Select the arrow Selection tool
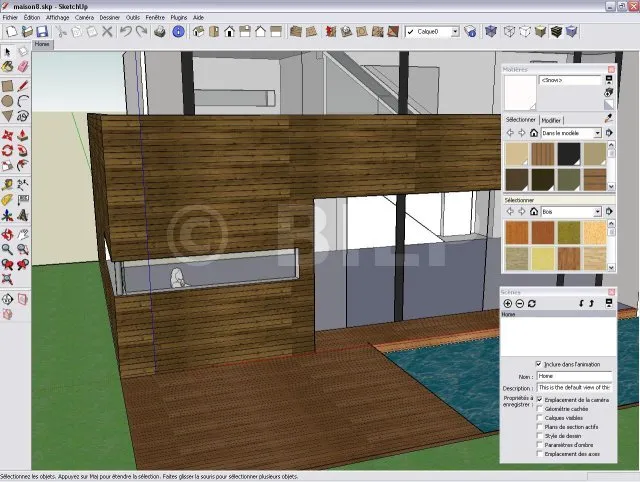Screen dimensions: 640x482 (x=7, y=52)
